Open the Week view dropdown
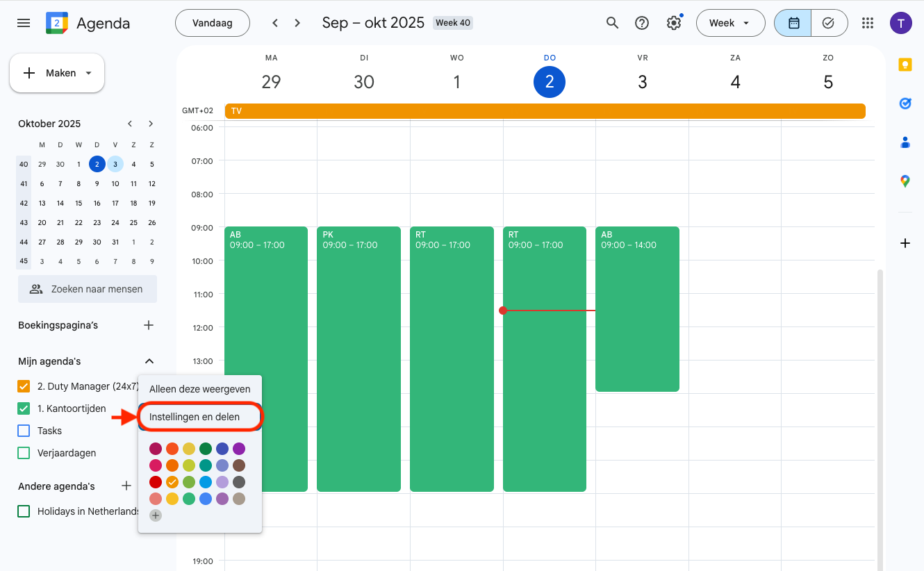This screenshot has width=924, height=571. pos(730,23)
